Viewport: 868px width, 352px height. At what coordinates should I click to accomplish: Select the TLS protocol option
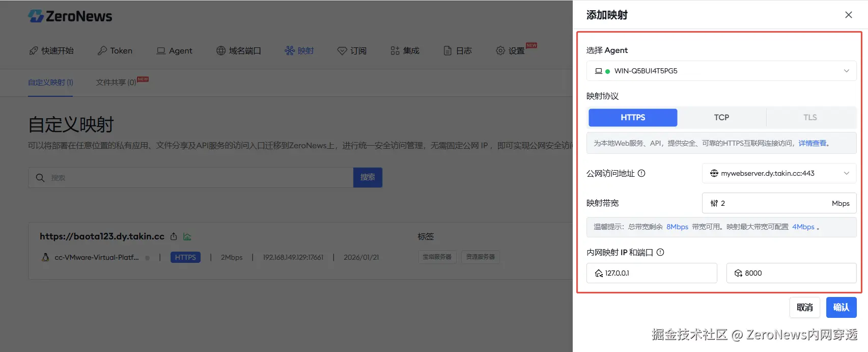810,117
